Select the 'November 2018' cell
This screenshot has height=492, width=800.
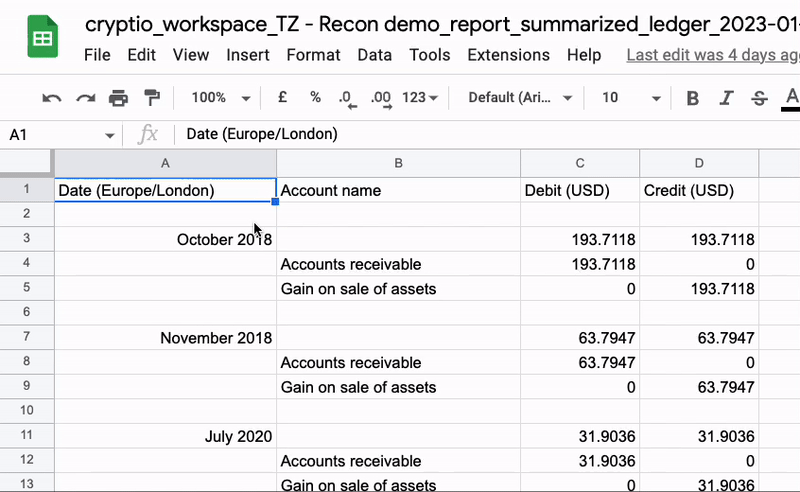165,337
